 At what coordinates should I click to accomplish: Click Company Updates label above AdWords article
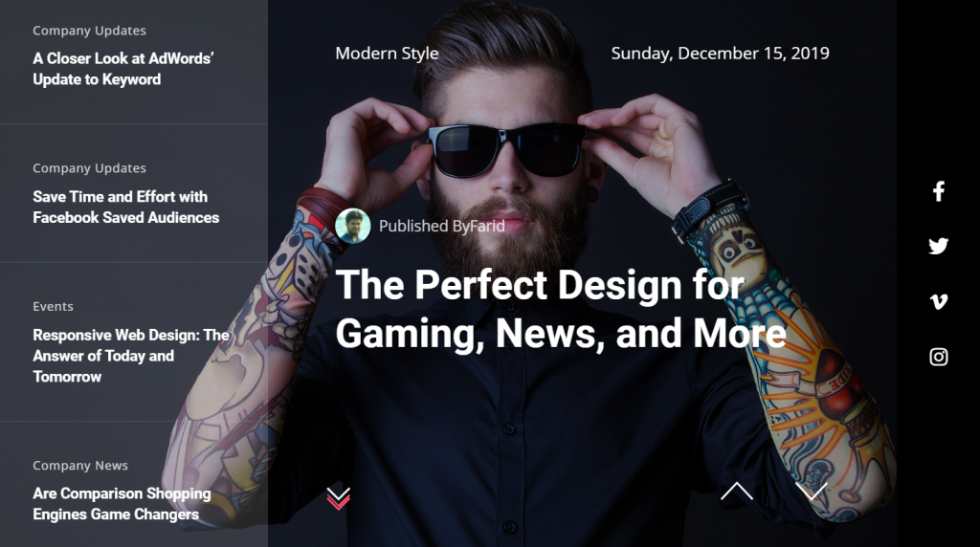point(89,31)
